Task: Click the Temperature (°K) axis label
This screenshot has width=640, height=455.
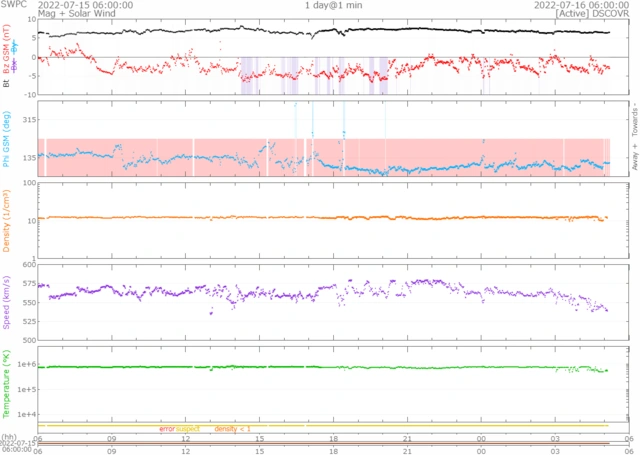Action: pos(6,381)
